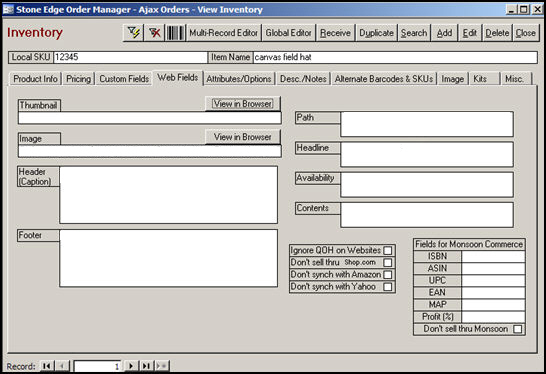This screenshot has height=374, width=546.
Task: Click the MAP field
Action: [493, 305]
